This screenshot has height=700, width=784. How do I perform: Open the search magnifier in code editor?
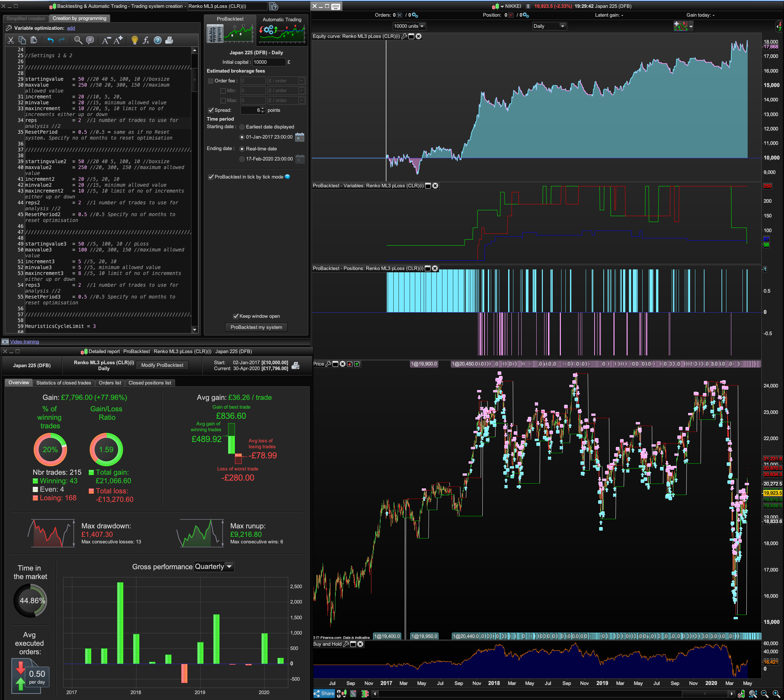[x=78, y=41]
